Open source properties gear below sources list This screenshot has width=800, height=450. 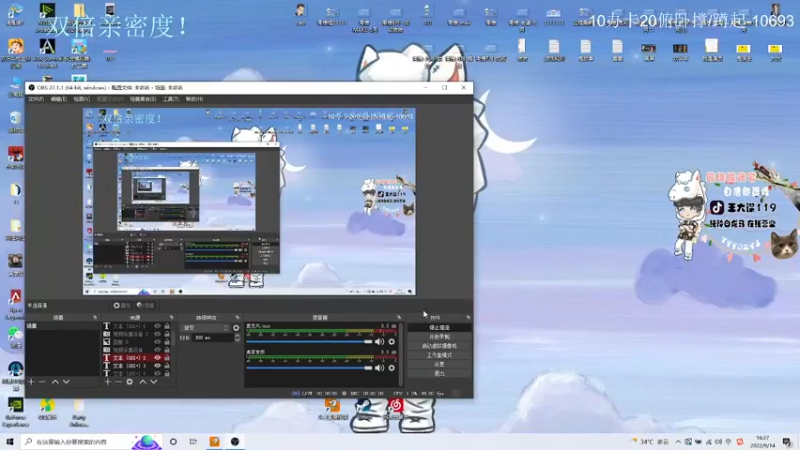[x=130, y=382]
